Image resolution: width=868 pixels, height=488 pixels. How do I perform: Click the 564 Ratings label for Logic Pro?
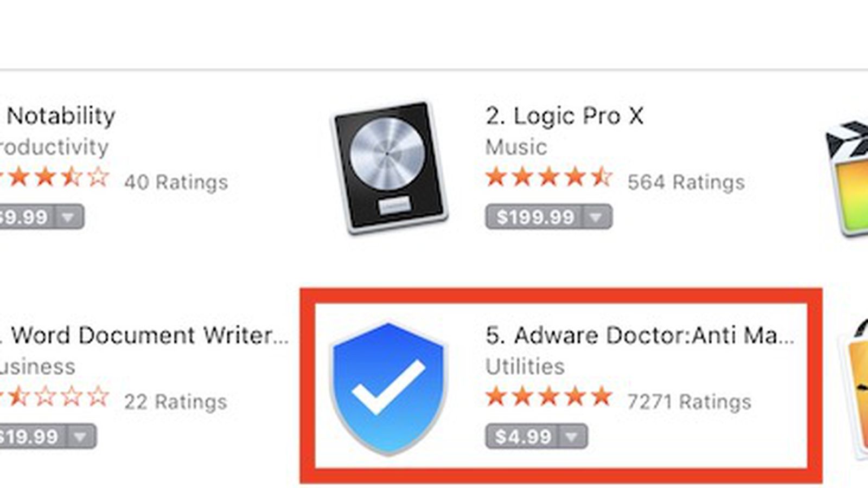[x=686, y=183]
